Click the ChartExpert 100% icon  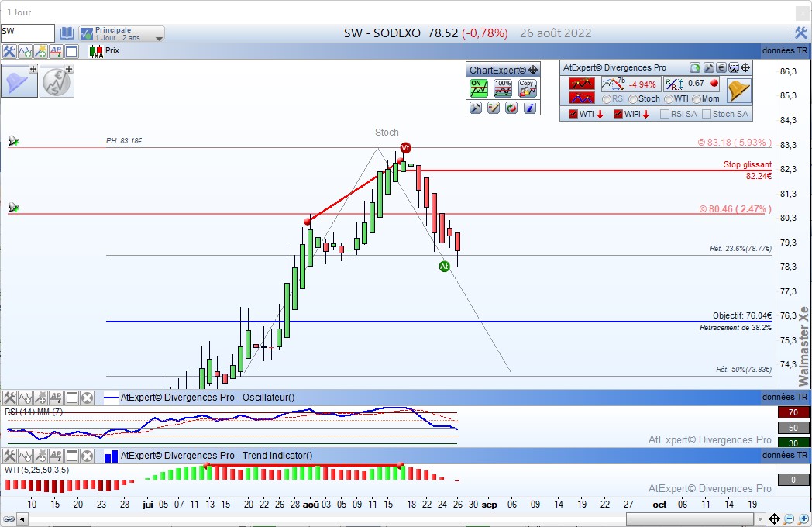point(502,88)
